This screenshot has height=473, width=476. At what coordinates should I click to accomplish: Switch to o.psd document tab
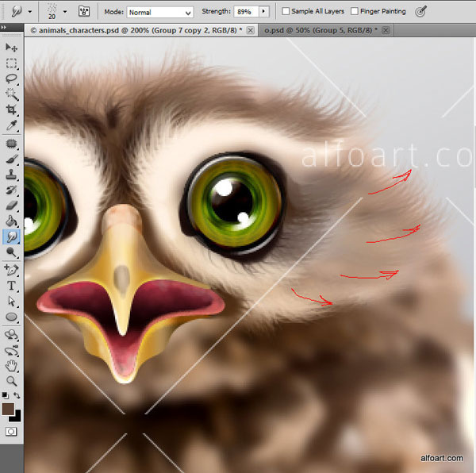point(321,30)
